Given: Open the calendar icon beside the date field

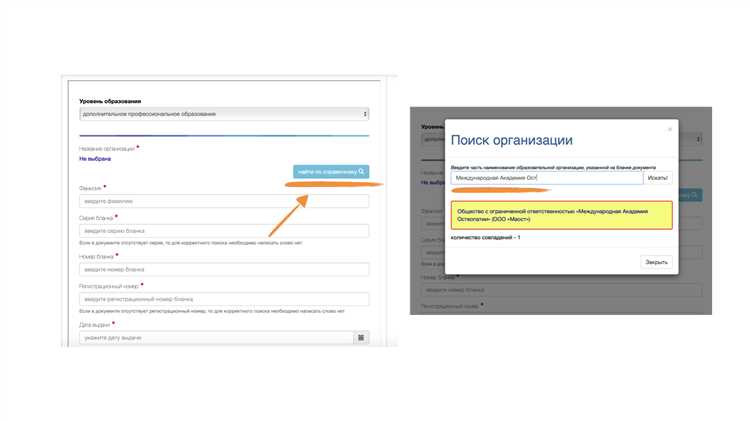Looking at the screenshot, I should (361, 338).
